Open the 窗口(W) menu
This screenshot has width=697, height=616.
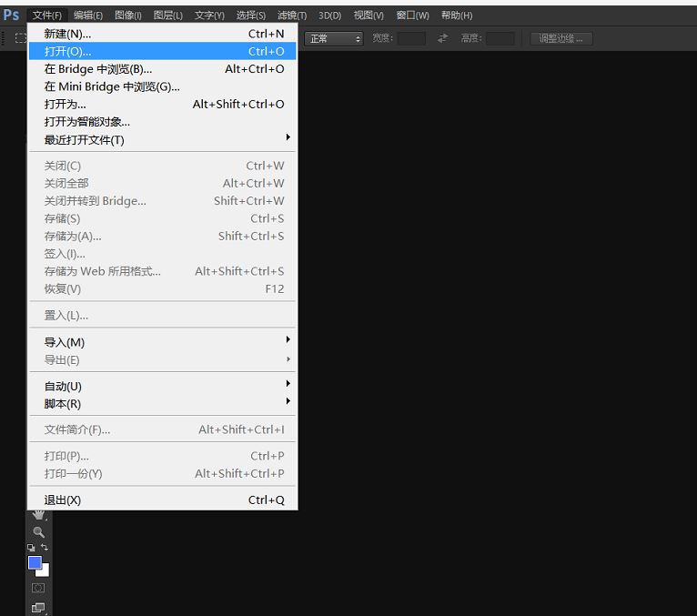tap(412, 15)
